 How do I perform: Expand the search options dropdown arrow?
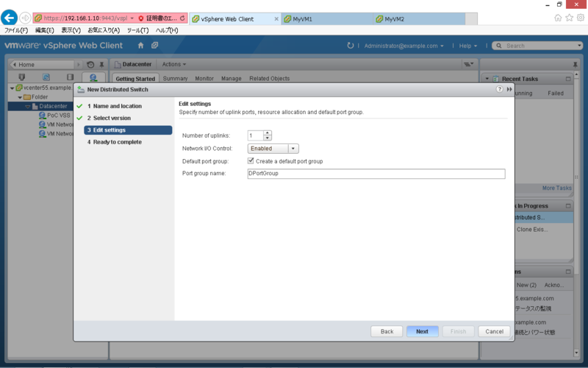point(579,46)
